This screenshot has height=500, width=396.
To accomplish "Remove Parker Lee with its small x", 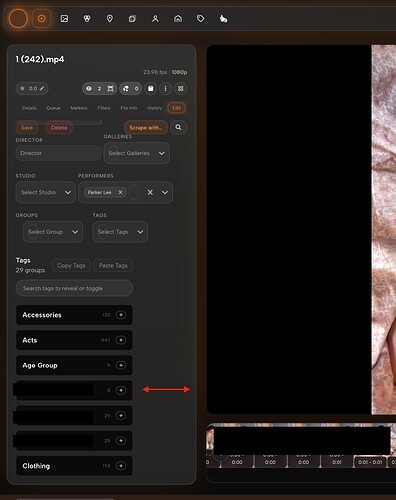I will click(x=120, y=192).
